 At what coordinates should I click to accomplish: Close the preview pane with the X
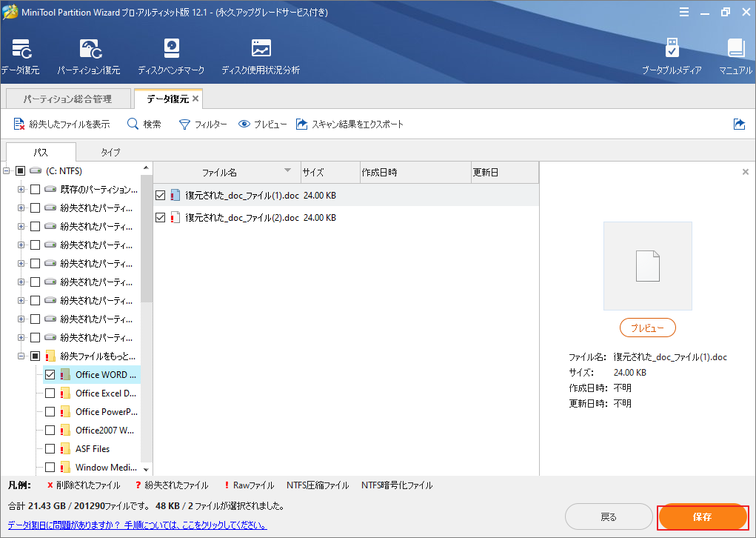coord(746,172)
